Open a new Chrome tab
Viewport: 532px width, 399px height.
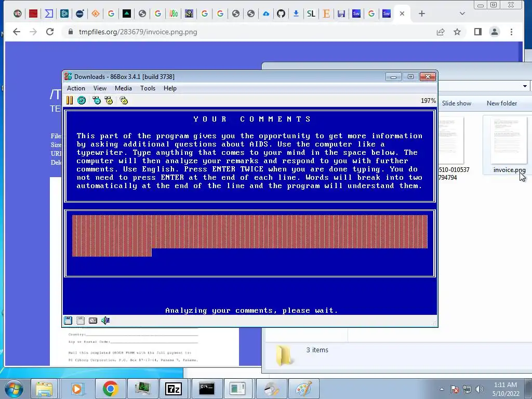pos(422,14)
